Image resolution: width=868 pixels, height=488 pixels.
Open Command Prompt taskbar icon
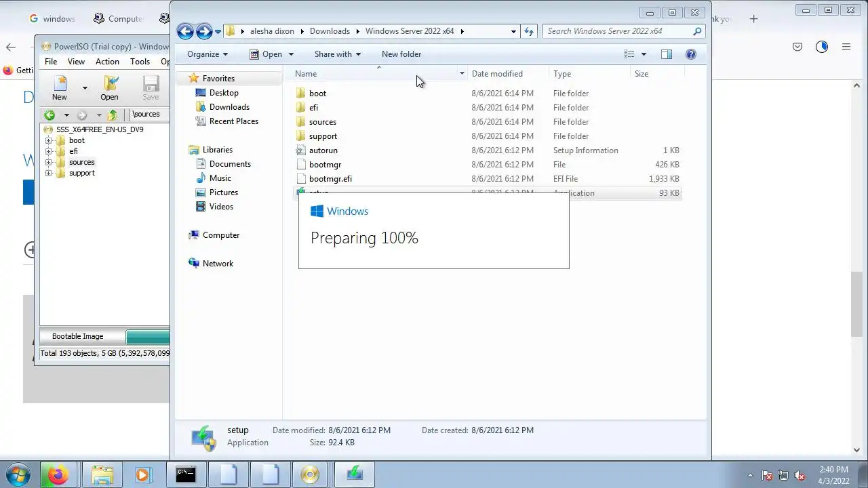[x=186, y=475]
